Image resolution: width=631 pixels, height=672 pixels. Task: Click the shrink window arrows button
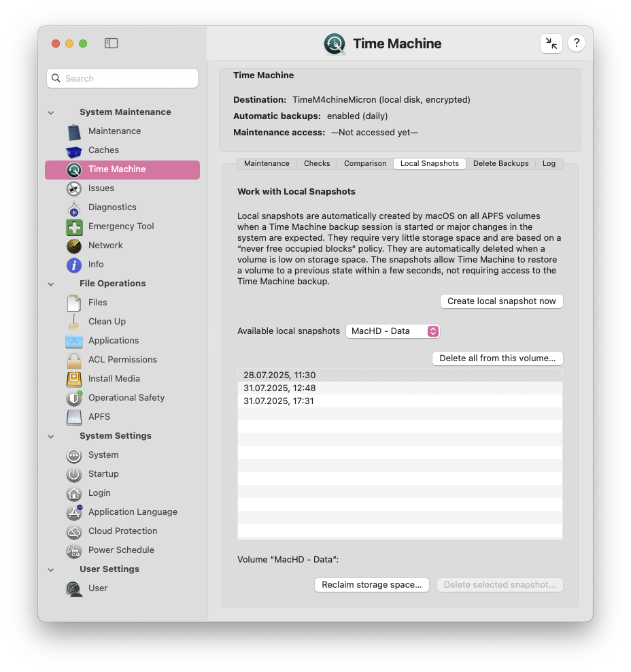(551, 44)
